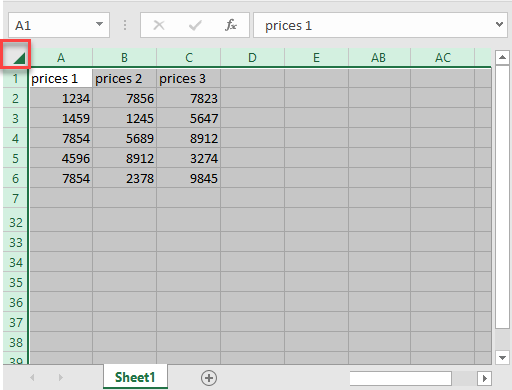
Task: Click cell A6 with value 7854
Action: 61,179
